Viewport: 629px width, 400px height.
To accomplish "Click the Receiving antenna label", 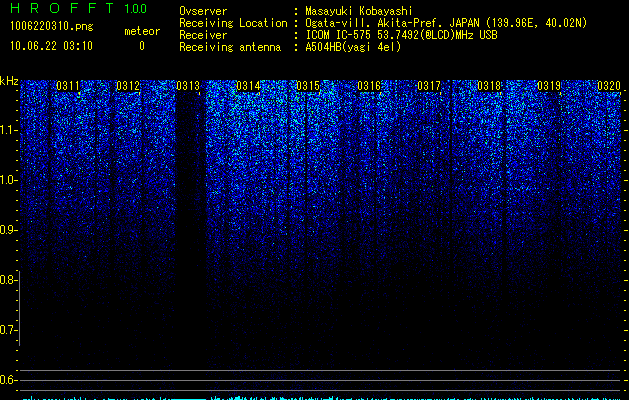I will coord(230,47).
